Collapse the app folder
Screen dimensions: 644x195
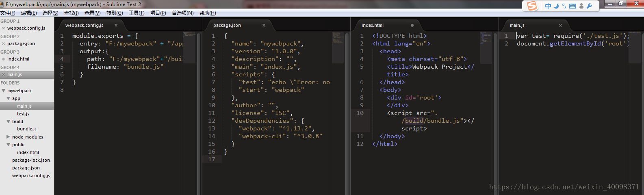pyautogui.click(x=9, y=98)
